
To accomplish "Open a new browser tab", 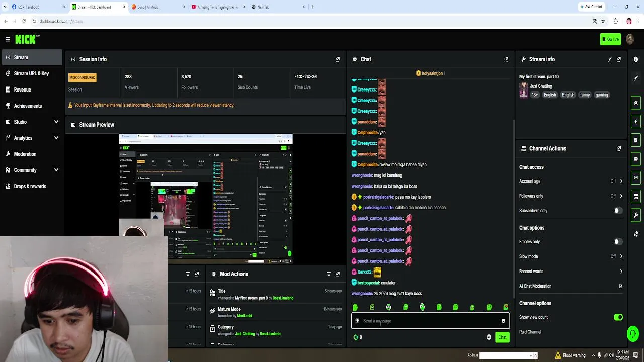I will coord(313,7).
